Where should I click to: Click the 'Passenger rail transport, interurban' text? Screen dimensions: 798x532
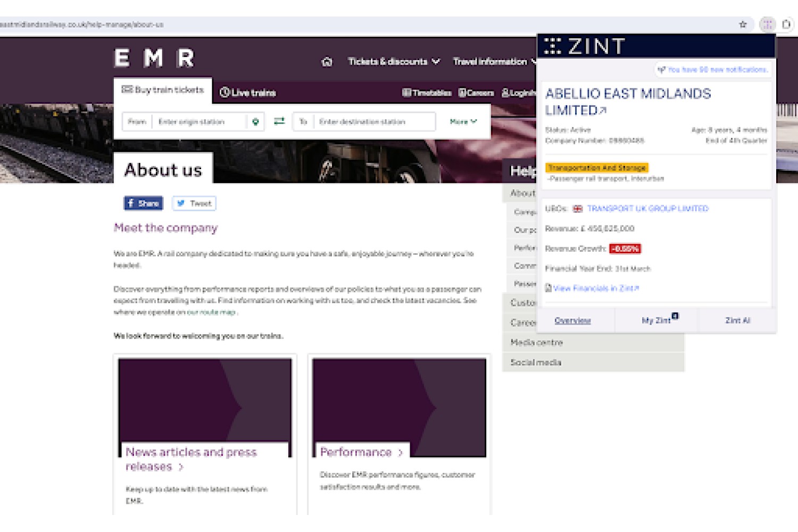pos(606,179)
